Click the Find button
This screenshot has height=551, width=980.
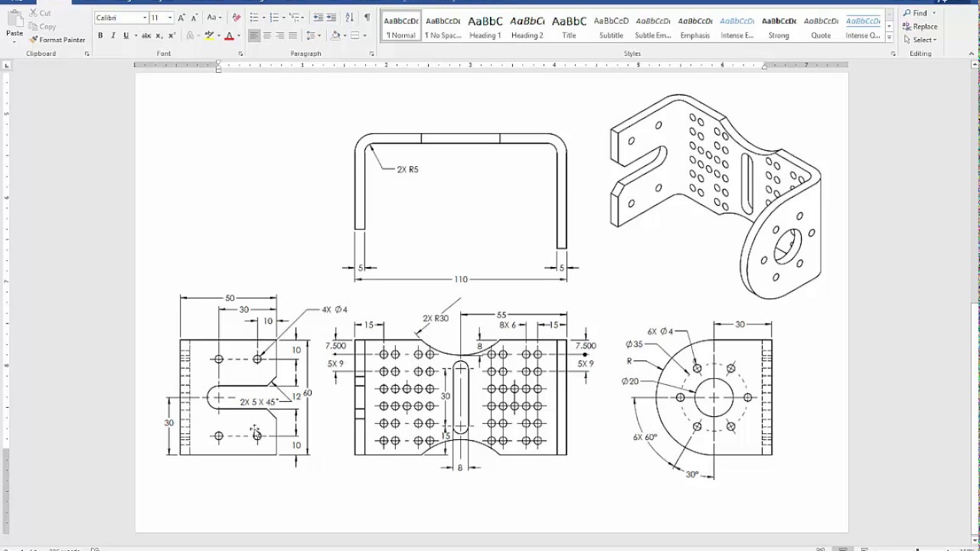(915, 13)
